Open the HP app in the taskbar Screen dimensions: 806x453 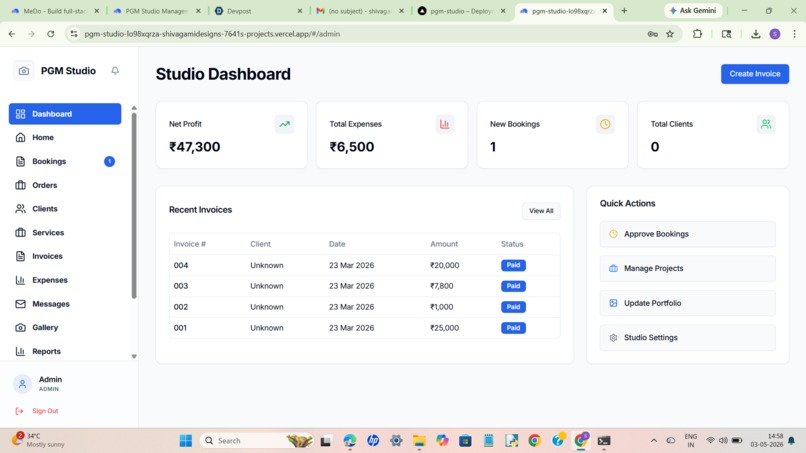(373, 441)
